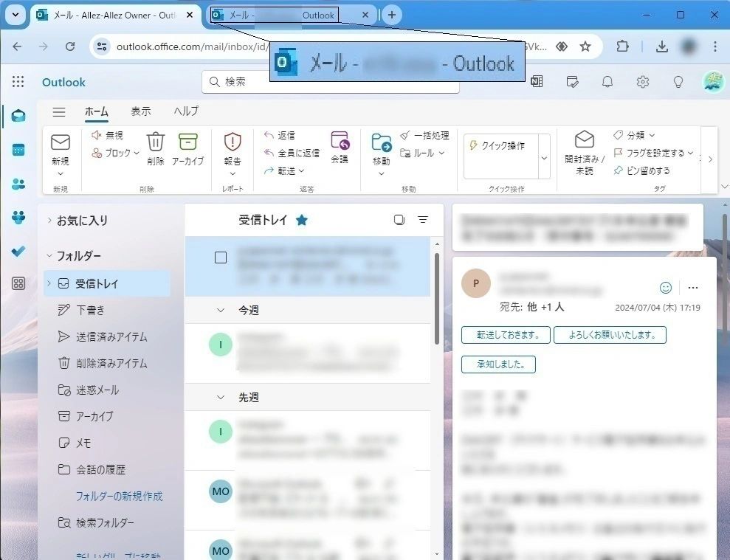Collapse the 今週 message group
Viewport: 730px width, 560px height.
(220, 311)
